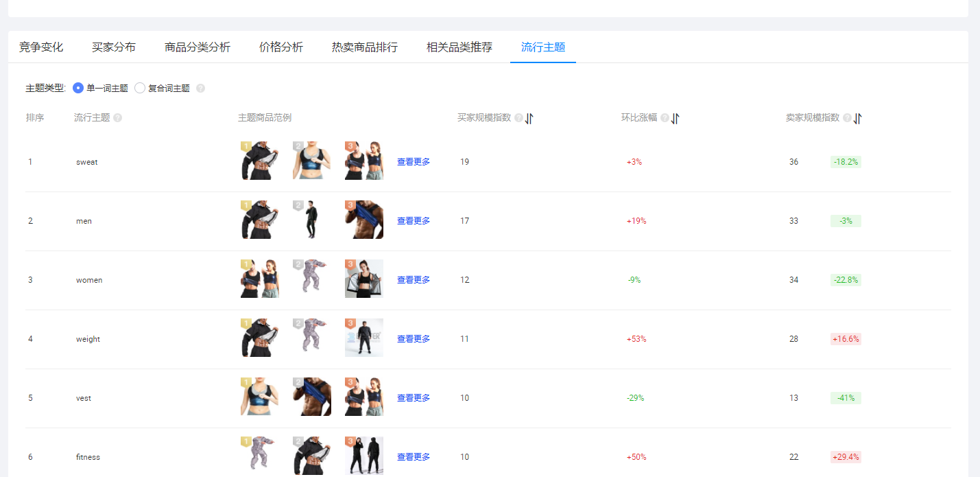This screenshot has width=980, height=477.
Task: Click the sort icon beside 卖家规模指数
Action: 857,117
